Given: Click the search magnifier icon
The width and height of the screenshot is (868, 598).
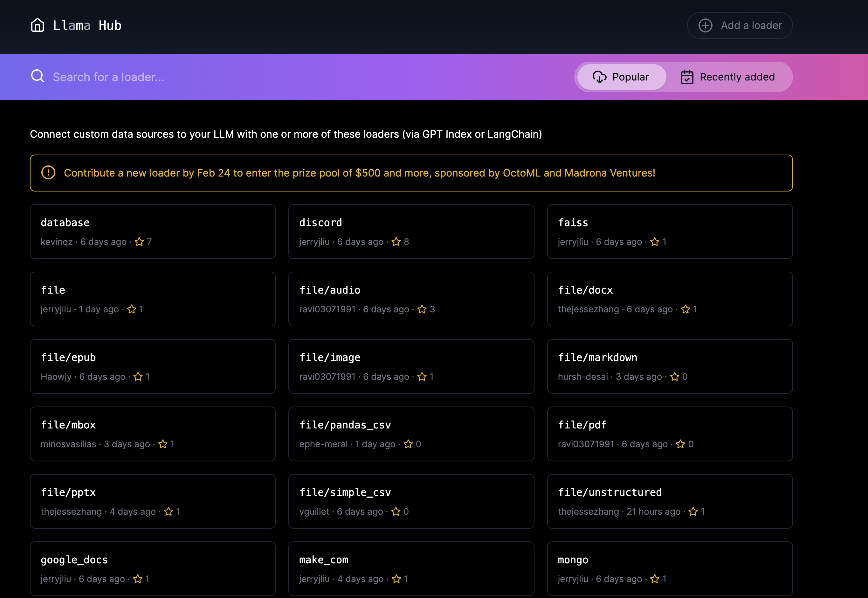Looking at the screenshot, I should point(38,76).
